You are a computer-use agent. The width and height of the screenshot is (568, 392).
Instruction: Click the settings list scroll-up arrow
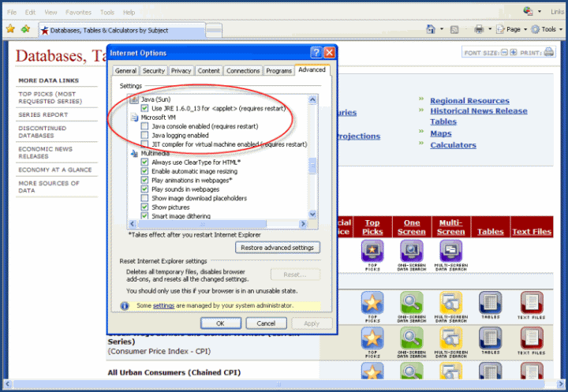(x=312, y=99)
